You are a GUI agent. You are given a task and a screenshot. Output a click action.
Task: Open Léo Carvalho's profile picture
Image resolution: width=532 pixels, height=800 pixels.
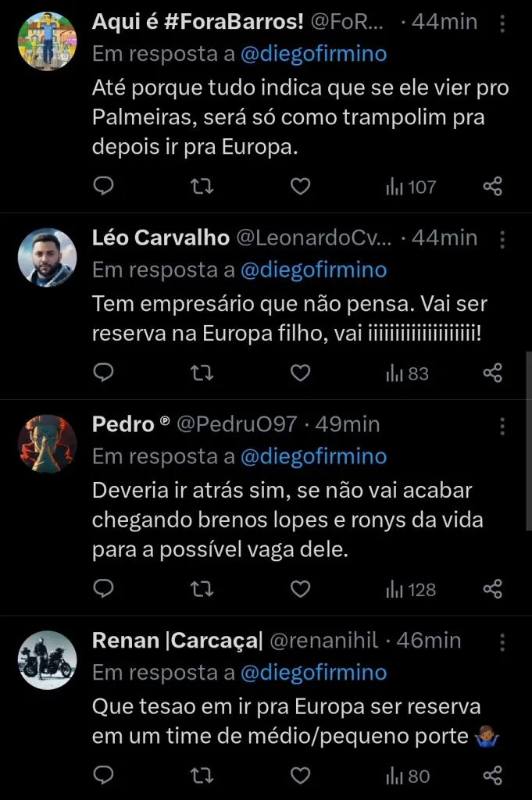(47, 257)
